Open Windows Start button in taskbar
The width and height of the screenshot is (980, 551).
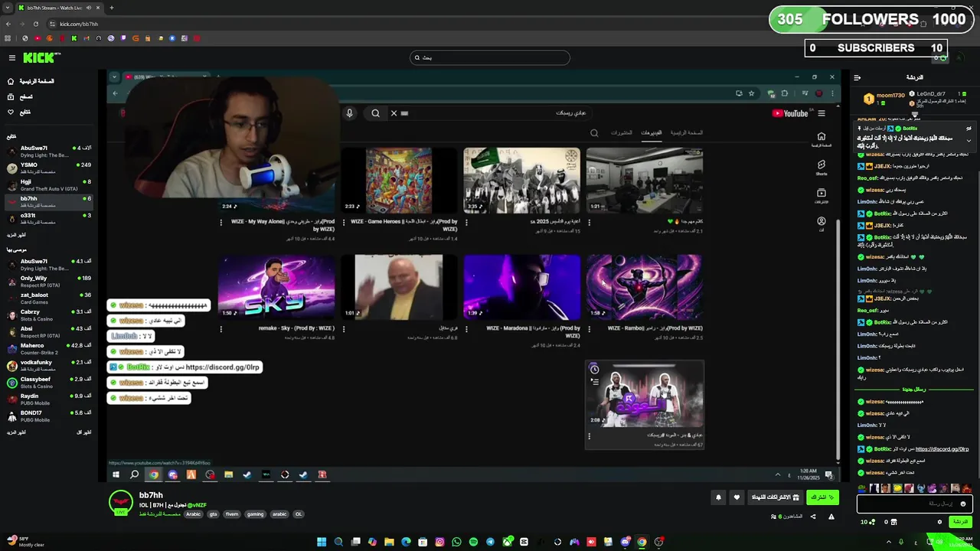[322, 542]
